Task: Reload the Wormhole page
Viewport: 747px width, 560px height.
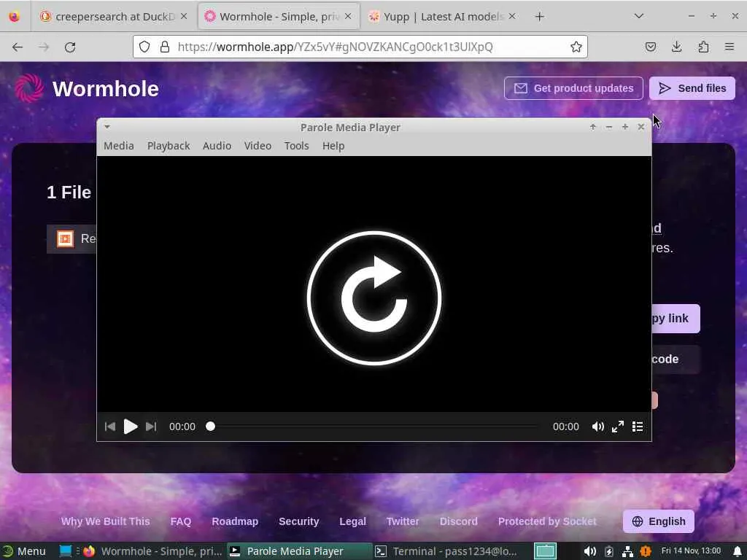Action: 70,47
